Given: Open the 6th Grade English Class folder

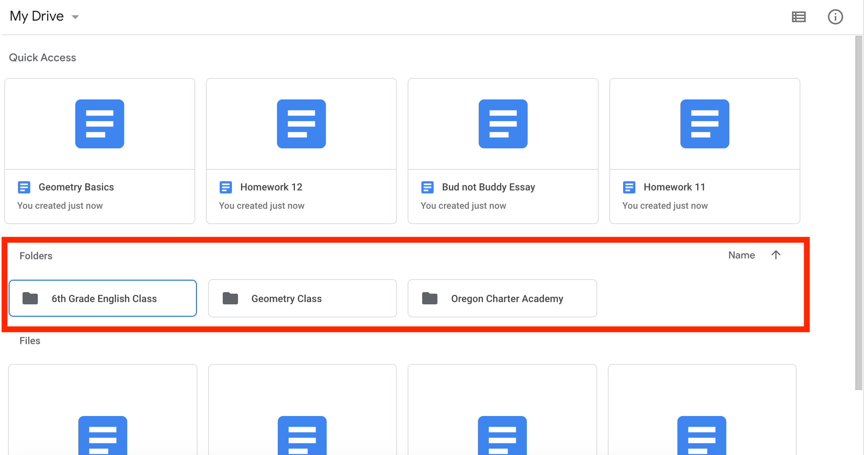Looking at the screenshot, I should (x=103, y=298).
